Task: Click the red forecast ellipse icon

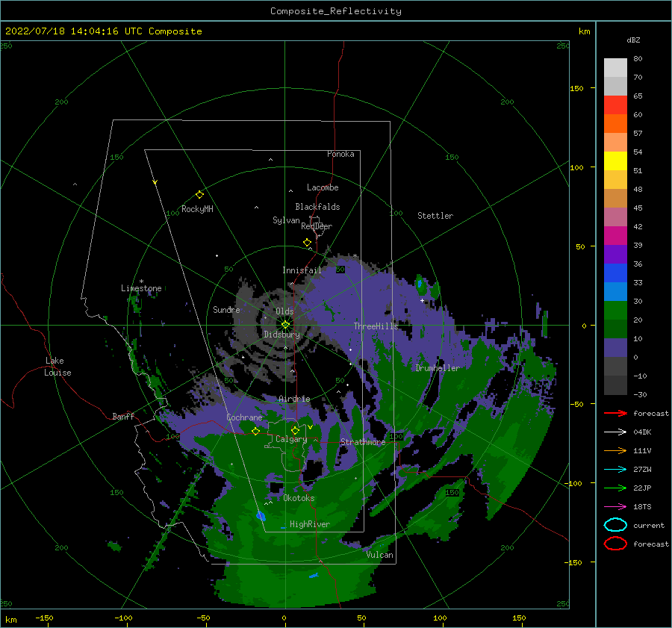Action: [615, 544]
